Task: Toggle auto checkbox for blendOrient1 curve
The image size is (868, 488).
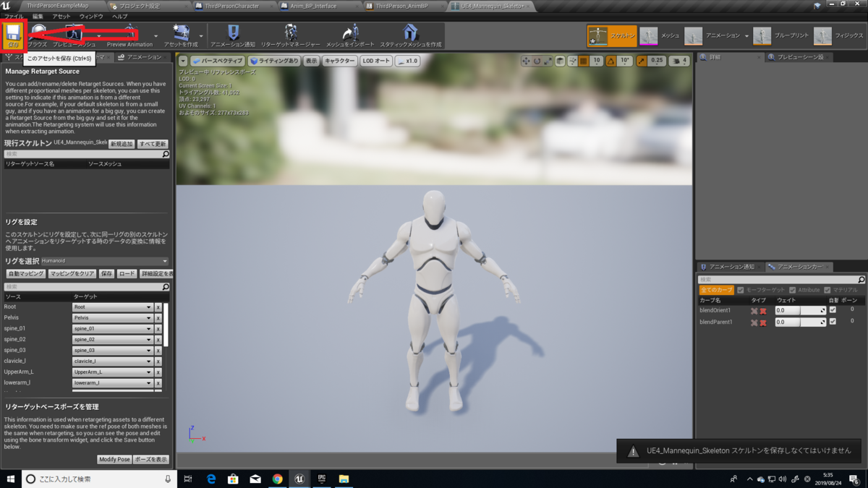Action: [x=833, y=310]
